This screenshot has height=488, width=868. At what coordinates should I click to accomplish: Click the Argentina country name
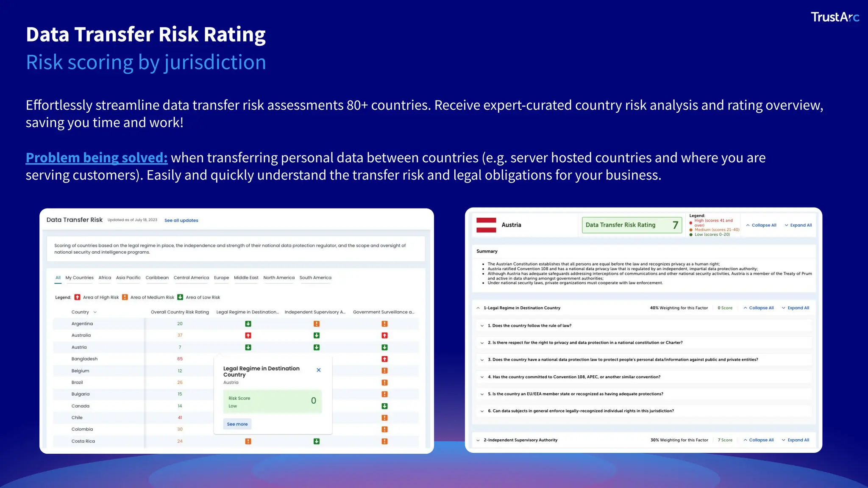(82, 324)
